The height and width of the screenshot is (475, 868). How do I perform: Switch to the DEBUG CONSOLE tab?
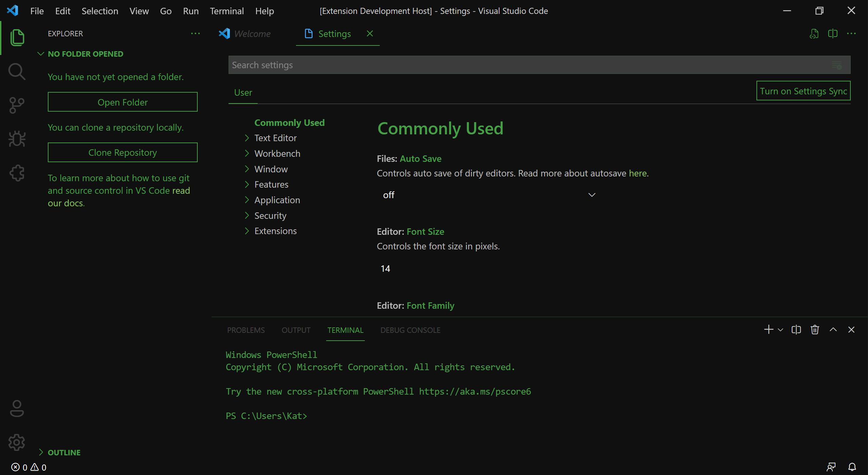pos(410,330)
